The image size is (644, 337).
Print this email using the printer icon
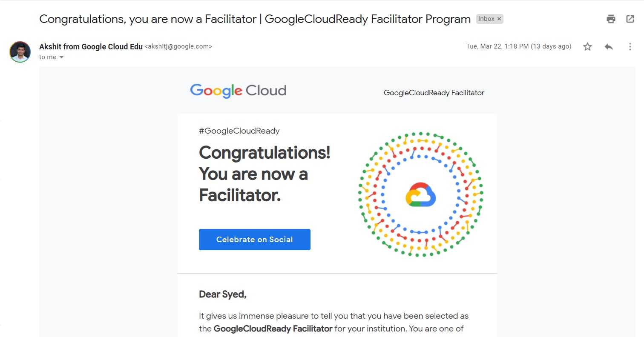[x=611, y=19]
